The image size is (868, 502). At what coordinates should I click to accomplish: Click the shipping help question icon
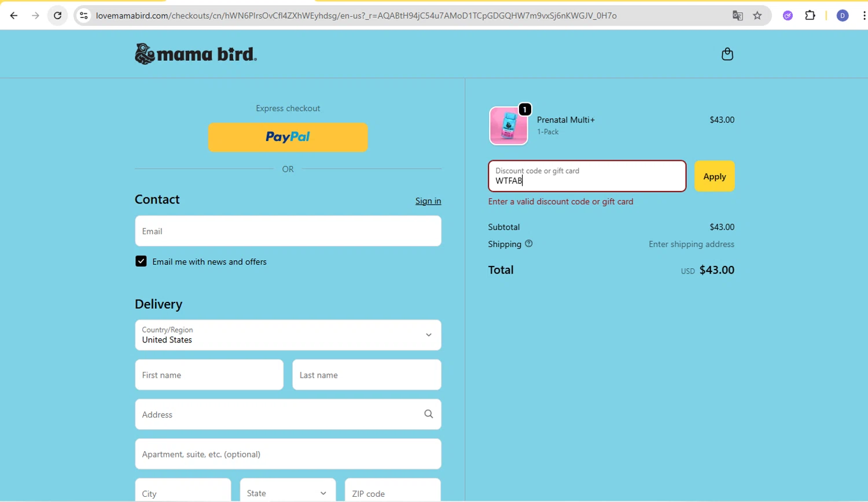[528, 243]
